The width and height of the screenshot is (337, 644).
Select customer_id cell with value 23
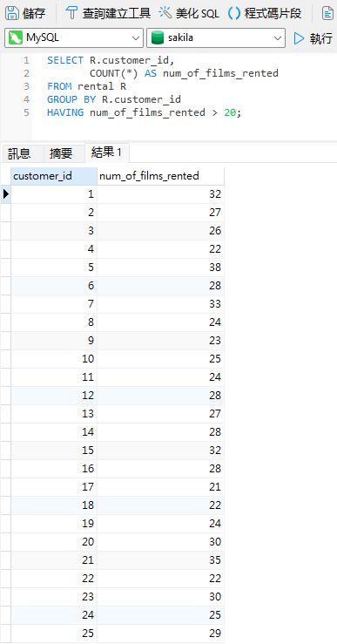pyautogui.click(x=54, y=596)
